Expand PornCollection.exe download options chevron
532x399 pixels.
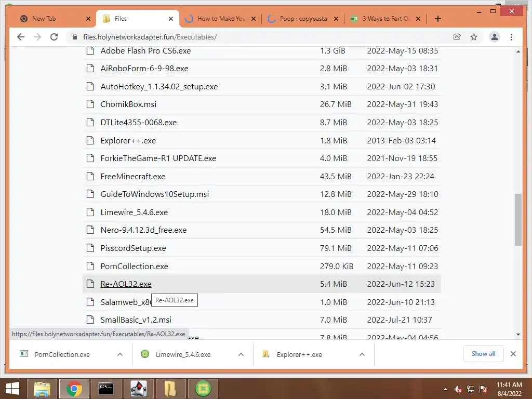click(120, 354)
